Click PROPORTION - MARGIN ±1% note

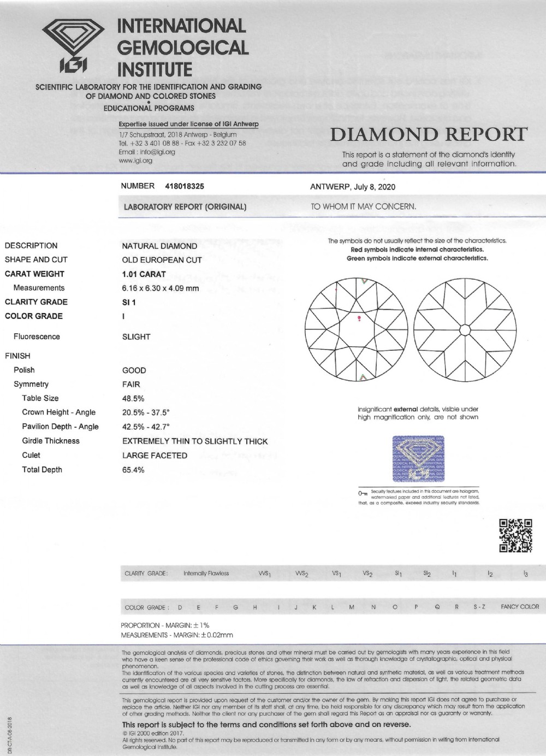coord(165,625)
